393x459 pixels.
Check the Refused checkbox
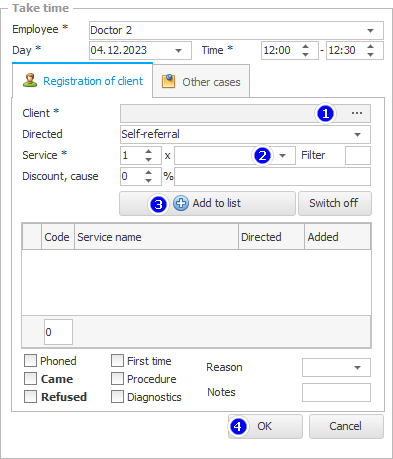(x=30, y=397)
